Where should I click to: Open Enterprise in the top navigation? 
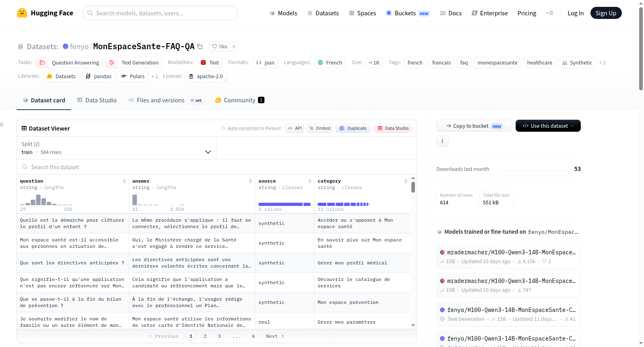(489, 13)
